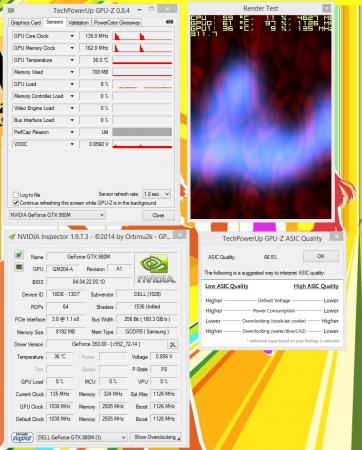This screenshot has height=450, width=362.
Task: Click OK in ASIC Quality dialog
Action: coord(321,256)
